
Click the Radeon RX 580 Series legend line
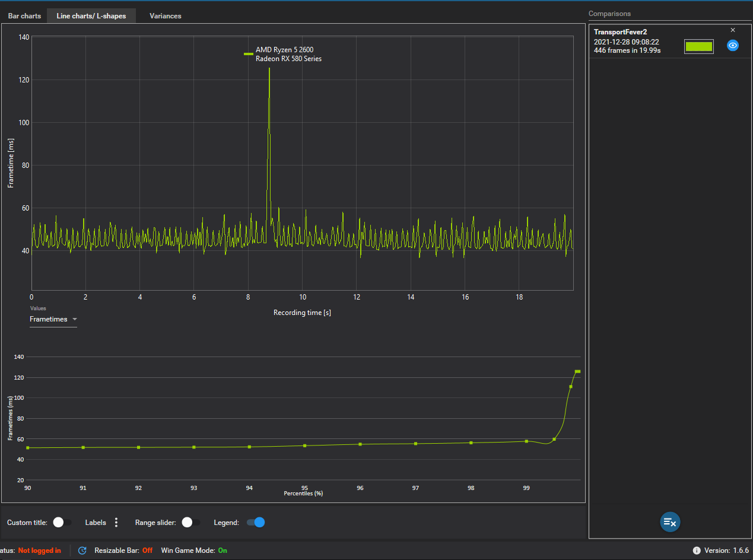288,59
